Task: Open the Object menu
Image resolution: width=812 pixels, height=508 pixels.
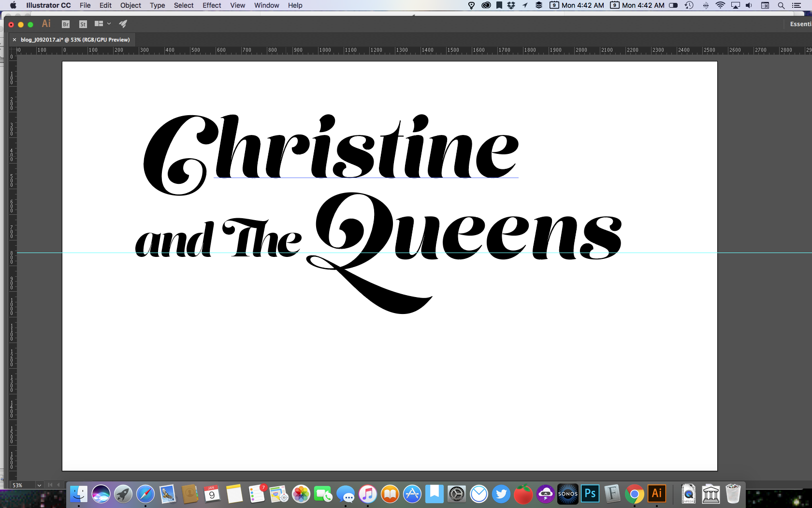Action: pyautogui.click(x=130, y=5)
